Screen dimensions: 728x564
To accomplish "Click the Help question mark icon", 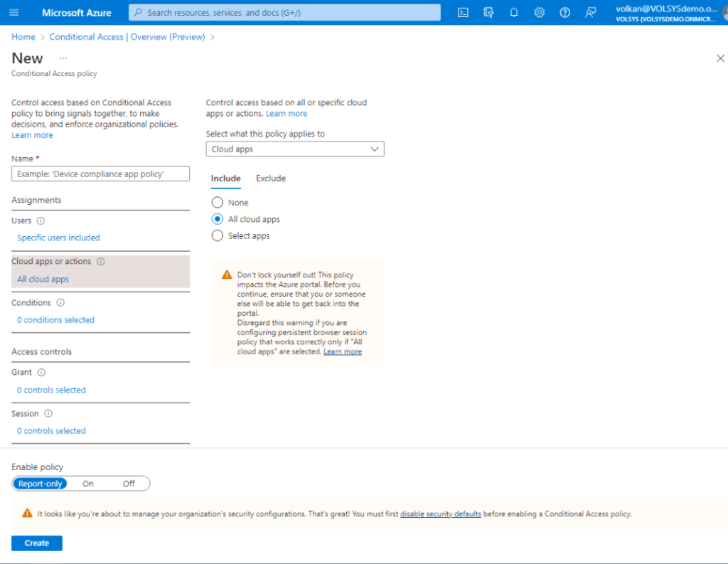I will (x=564, y=13).
